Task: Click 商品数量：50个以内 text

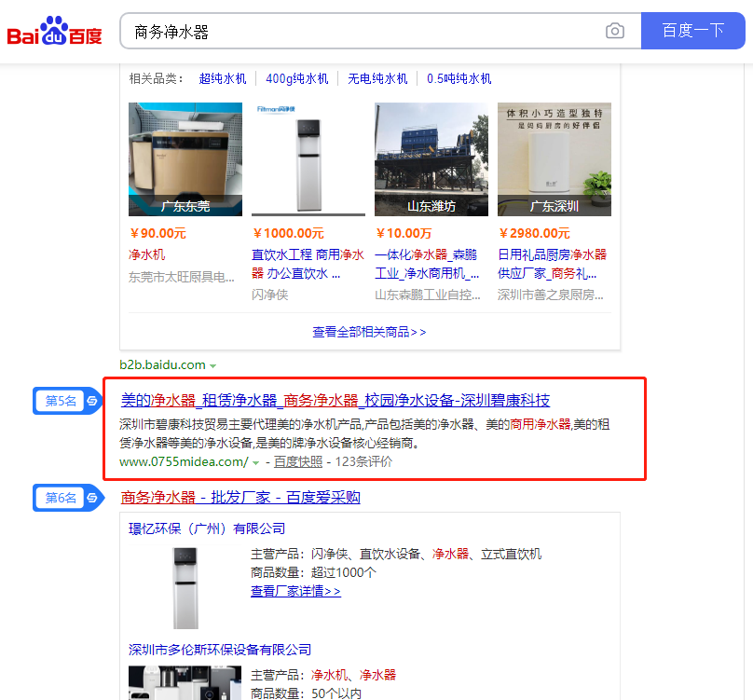Action: tap(307, 693)
